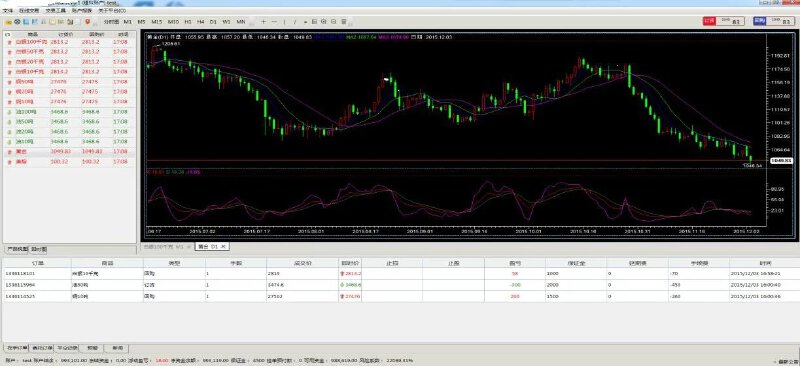This screenshot has height=366, width=800.
Task: Switch chart timeframe to M15
Action: tap(157, 22)
